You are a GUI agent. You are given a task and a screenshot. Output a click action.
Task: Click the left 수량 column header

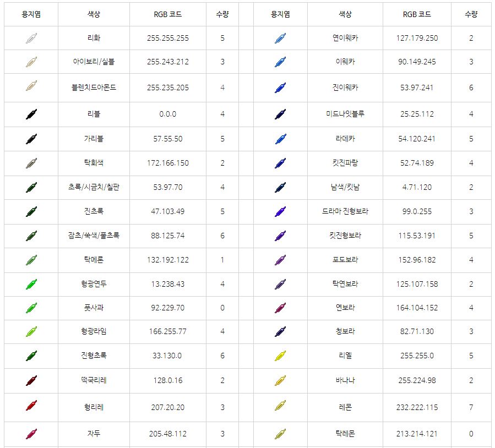[x=222, y=15]
